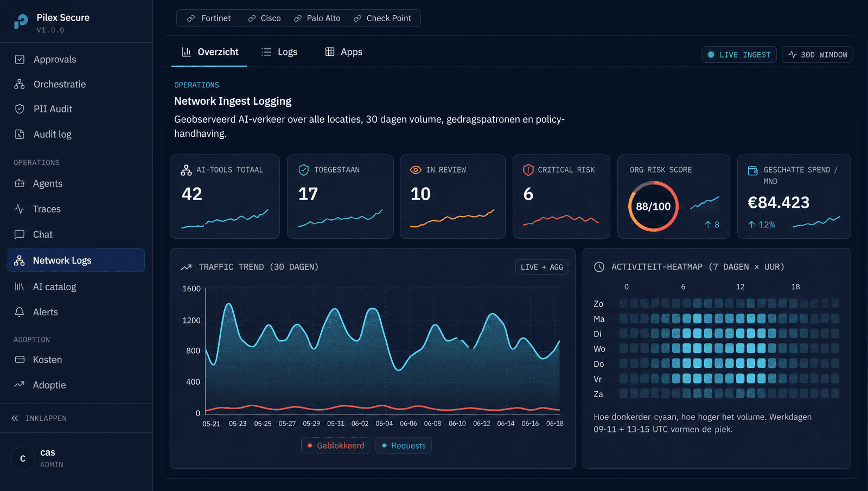This screenshot has height=491, width=868.
Task: Click the Critical Risk warning icon
Action: [x=528, y=170]
